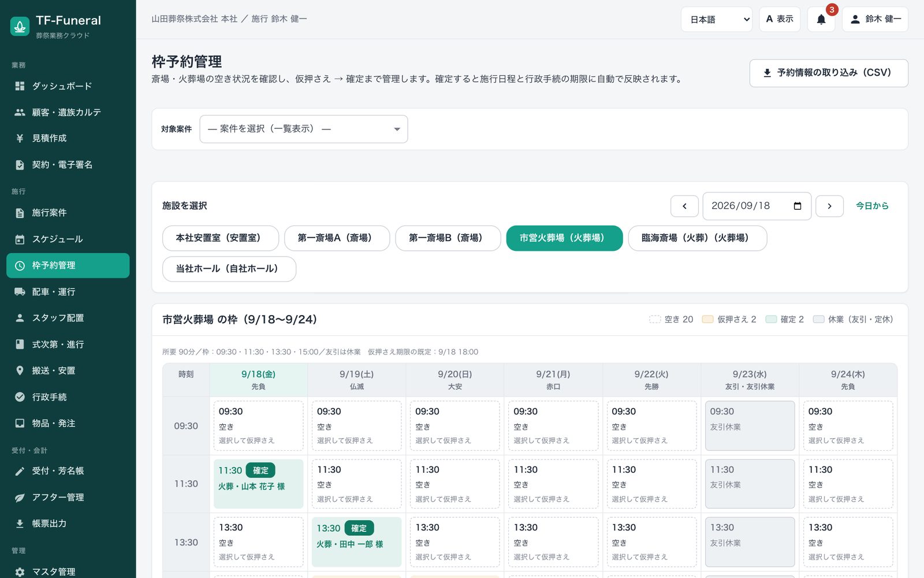924x578 pixels.
Task: Open the confirmed 13:30 田中 一郎 様 slot
Action: click(357, 542)
